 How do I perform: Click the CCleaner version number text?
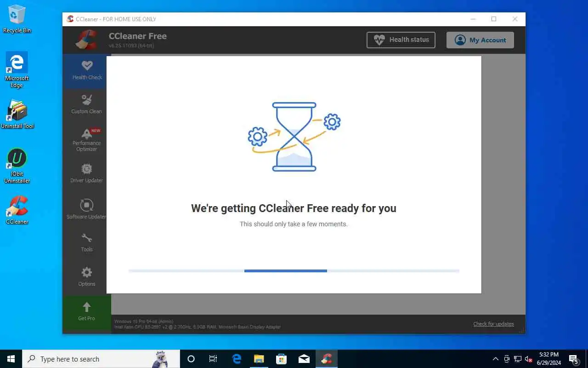pos(131,46)
